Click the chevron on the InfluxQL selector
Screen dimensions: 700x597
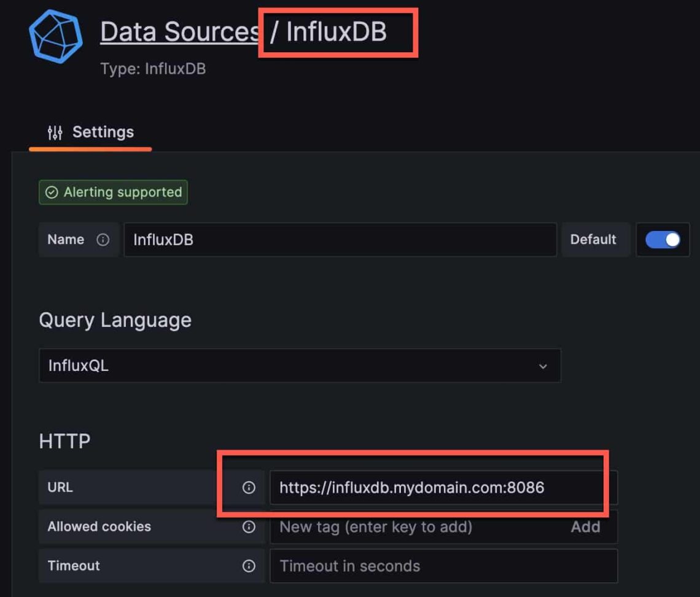pyautogui.click(x=543, y=365)
